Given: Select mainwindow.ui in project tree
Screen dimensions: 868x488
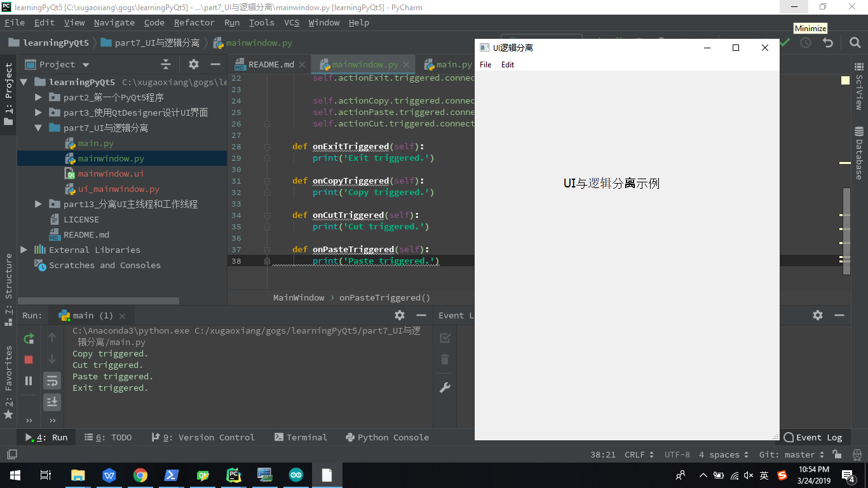Looking at the screenshot, I should click(x=111, y=173).
